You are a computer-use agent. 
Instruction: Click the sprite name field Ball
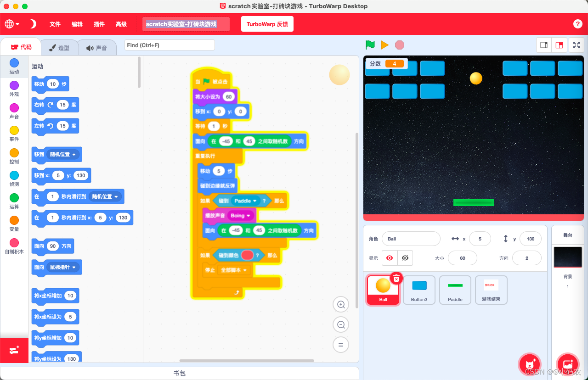point(411,239)
